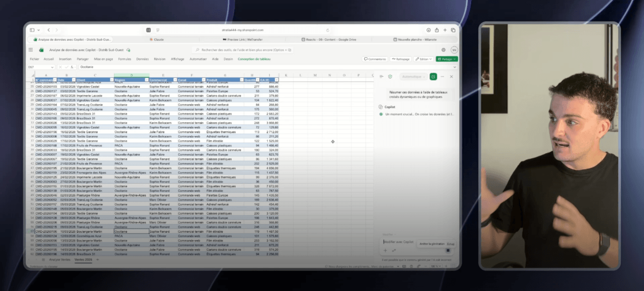Click cell with CMD-20260124
The height and width of the screenshot is (291, 644).
[46, 236]
